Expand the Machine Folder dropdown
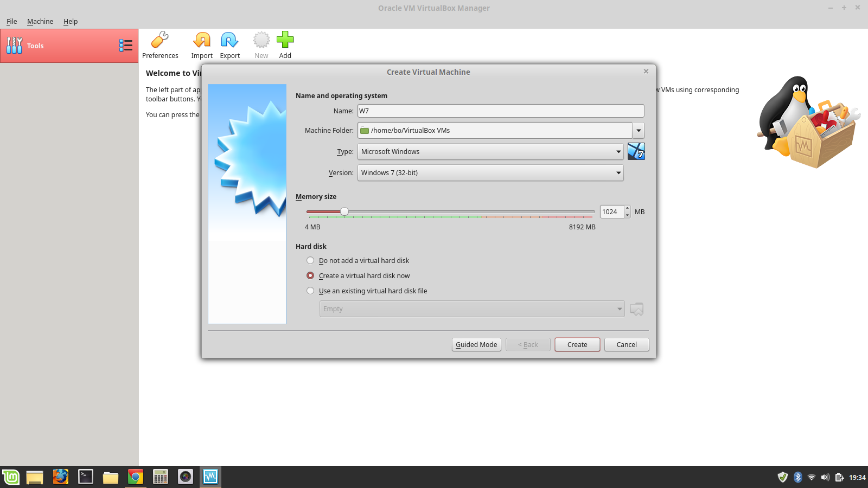 (639, 131)
